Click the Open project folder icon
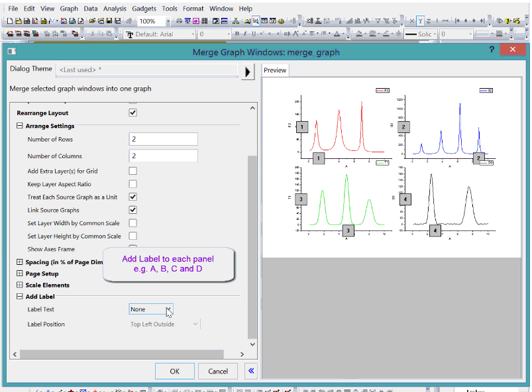 click(x=92, y=21)
